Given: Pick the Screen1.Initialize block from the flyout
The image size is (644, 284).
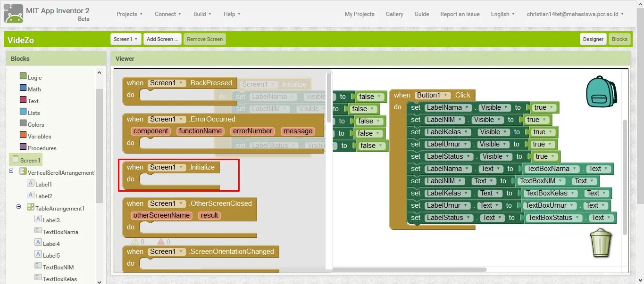Looking at the screenshot, I should coord(171,175).
